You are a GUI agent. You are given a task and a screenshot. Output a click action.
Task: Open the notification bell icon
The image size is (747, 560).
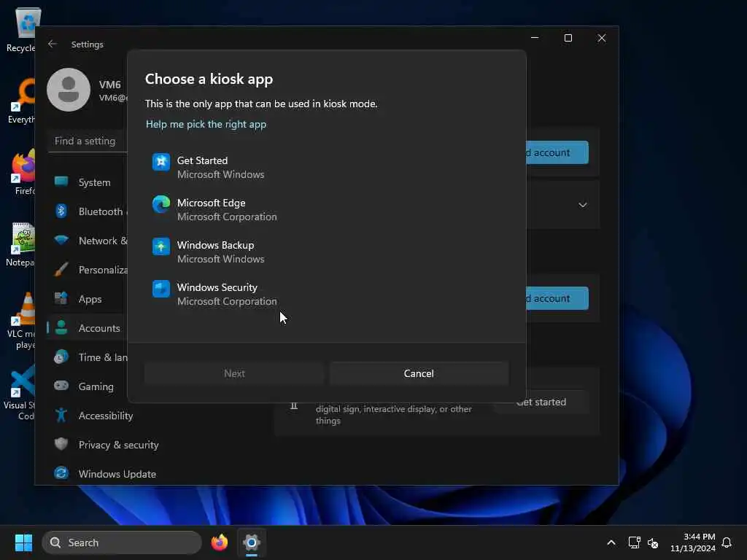coord(727,542)
